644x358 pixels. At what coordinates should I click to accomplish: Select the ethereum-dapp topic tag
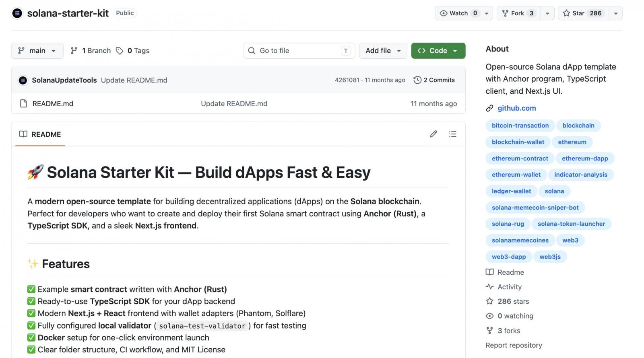585,158
